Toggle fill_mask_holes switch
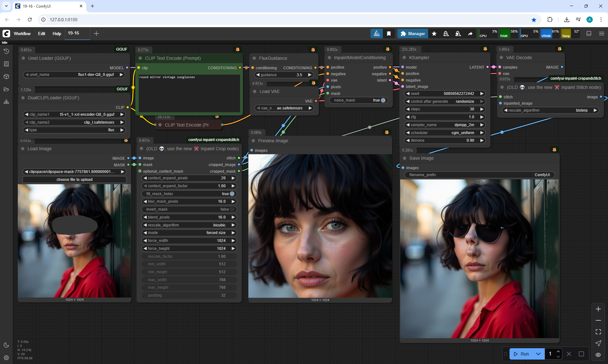 tap(232, 194)
